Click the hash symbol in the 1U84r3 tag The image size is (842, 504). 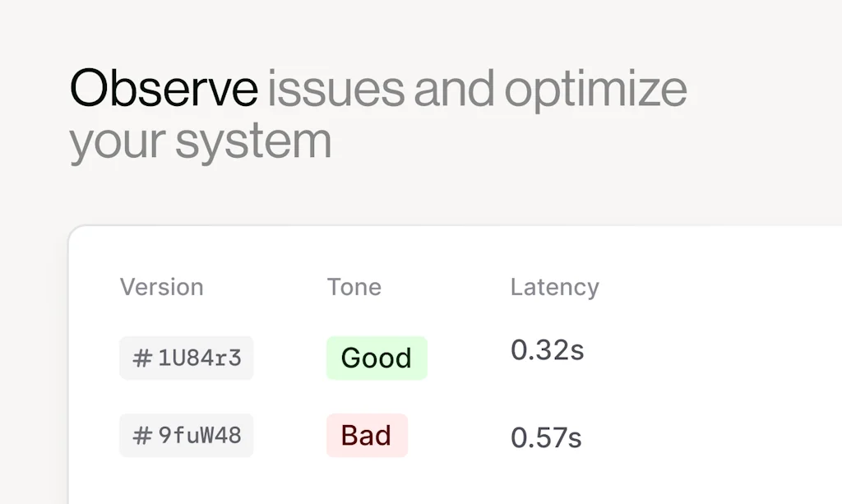coord(142,358)
